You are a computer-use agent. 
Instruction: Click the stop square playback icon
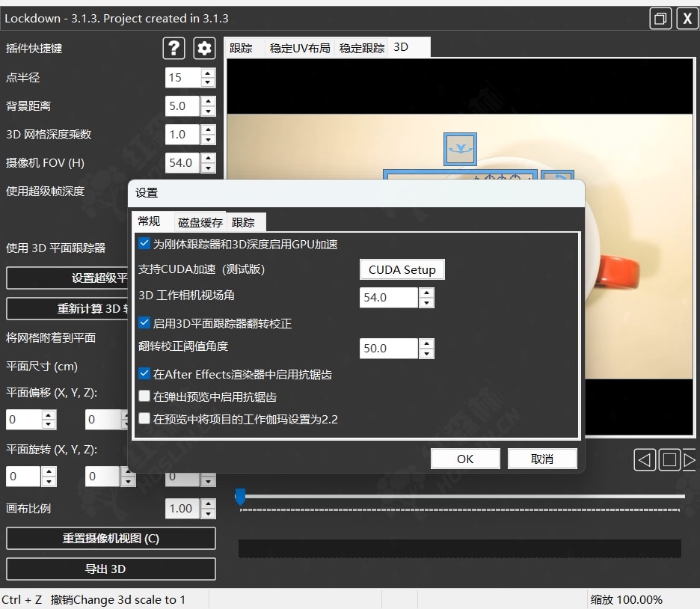coord(669,460)
